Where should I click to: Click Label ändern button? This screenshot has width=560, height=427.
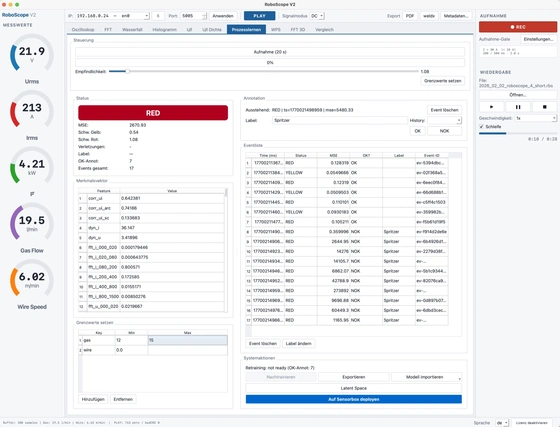click(299, 343)
